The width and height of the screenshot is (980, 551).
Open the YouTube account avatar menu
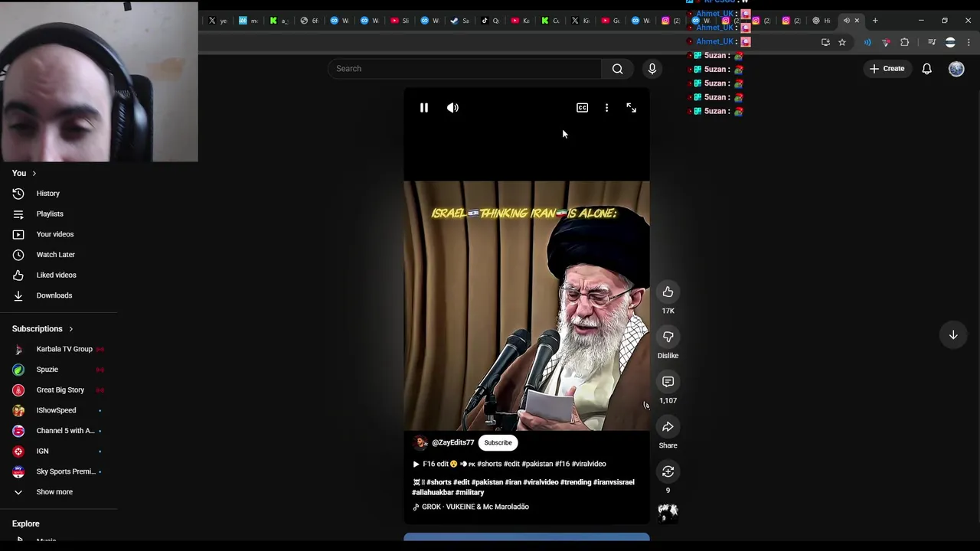(956, 69)
